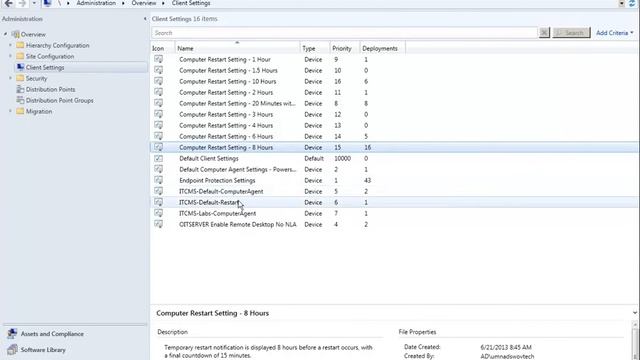
Task: Expand the Hierarchy Configuration node
Action: click(x=11, y=45)
